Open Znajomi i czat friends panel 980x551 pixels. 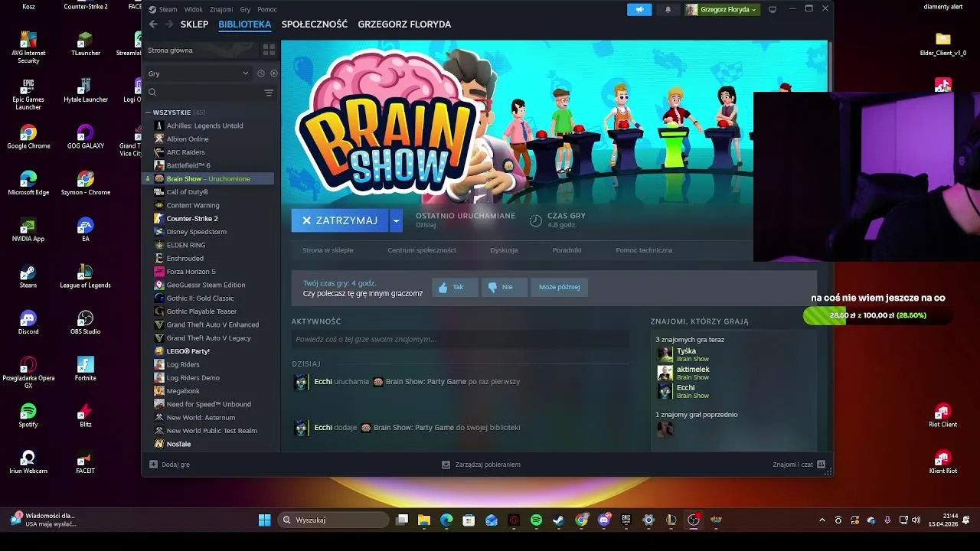799,465
